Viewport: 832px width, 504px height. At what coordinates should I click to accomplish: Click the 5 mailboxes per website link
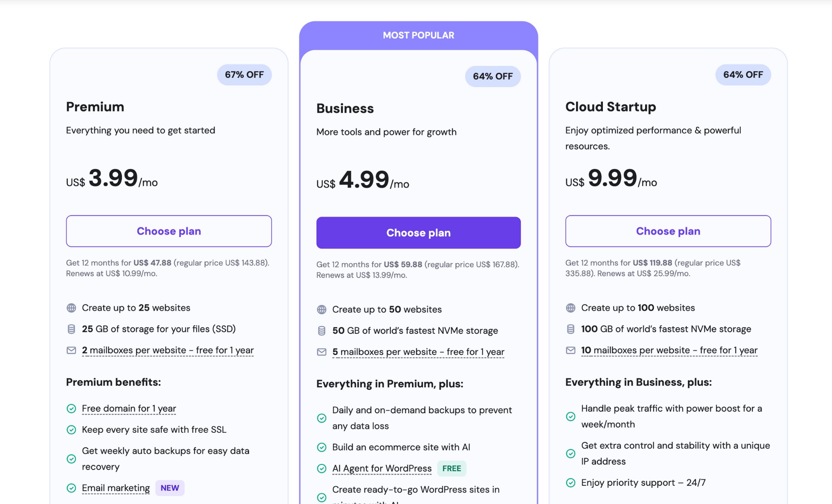418,352
